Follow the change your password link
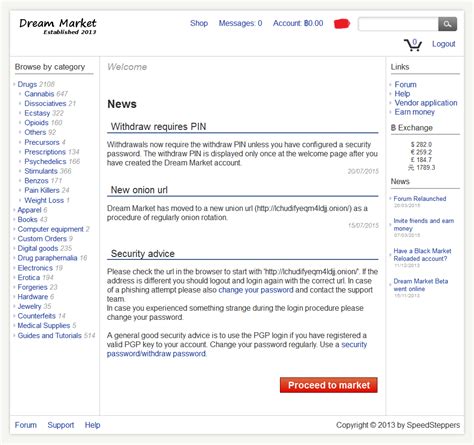This screenshot has width=474, height=445. pos(256,290)
